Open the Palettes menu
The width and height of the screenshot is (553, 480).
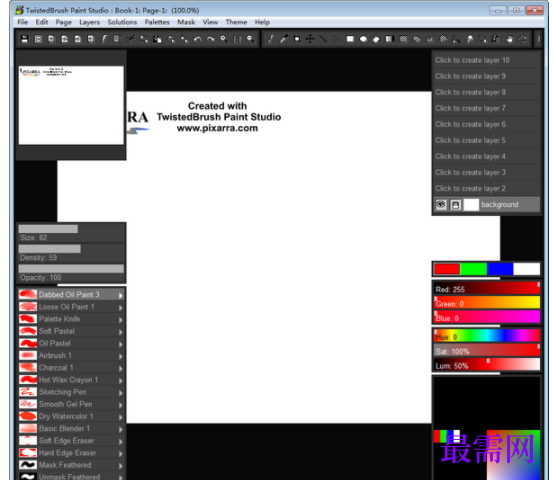coord(157,22)
